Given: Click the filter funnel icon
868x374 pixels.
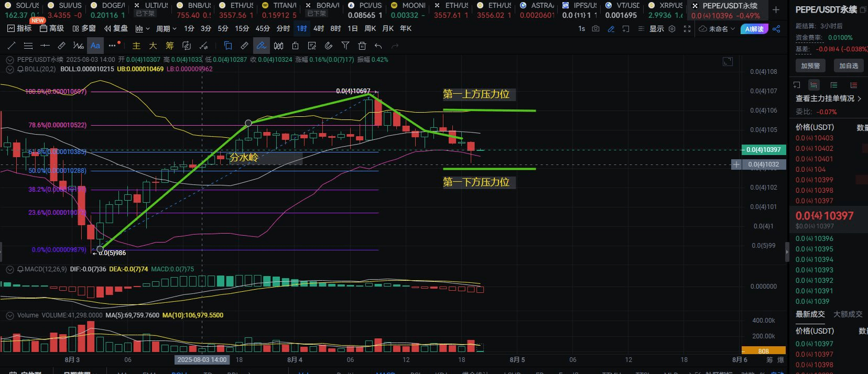Looking at the screenshot, I should (x=345, y=46).
